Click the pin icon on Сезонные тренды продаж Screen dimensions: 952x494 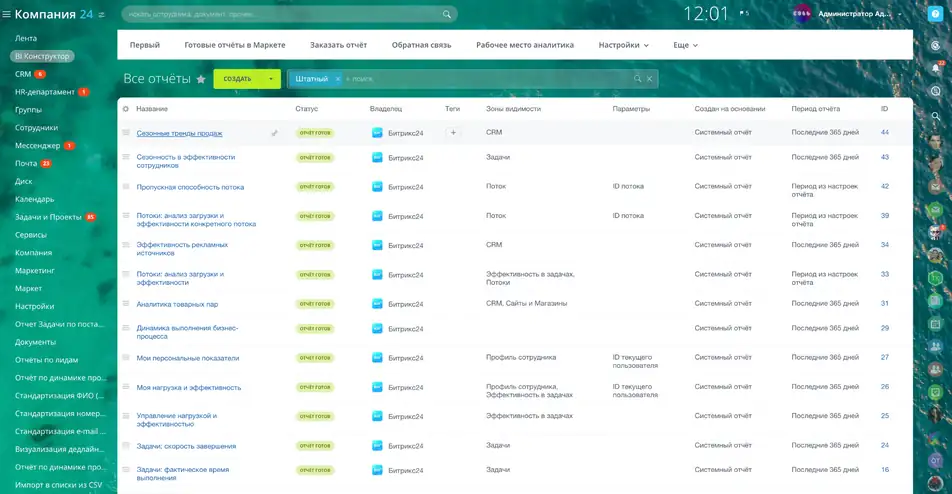click(x=275, y=133)
